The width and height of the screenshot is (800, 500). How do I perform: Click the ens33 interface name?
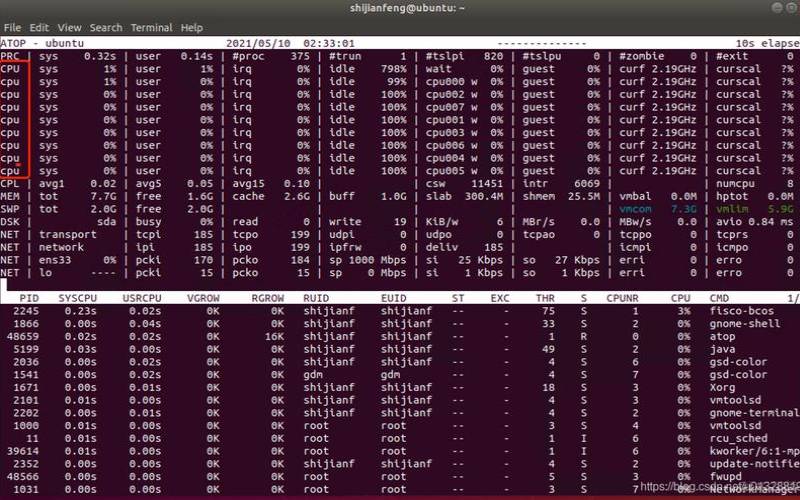[x=55, y=260]
